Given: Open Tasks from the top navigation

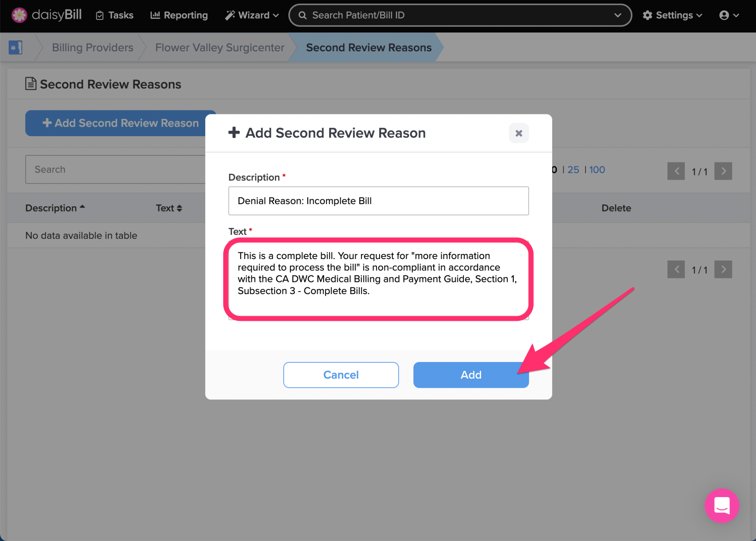Looking at the screenshot, I should click(115, 15).
